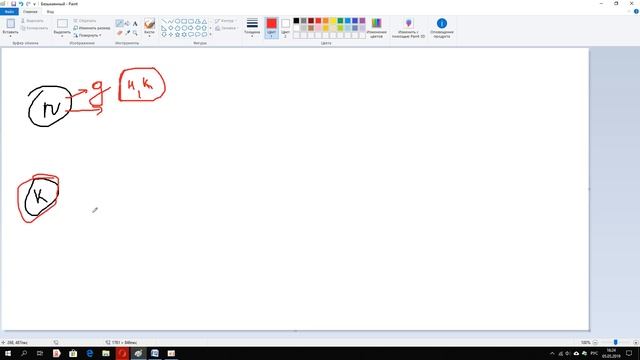Select the Eraser tool
The height and width of the screenshot is (360, 640).
click(x=119, y=32)
